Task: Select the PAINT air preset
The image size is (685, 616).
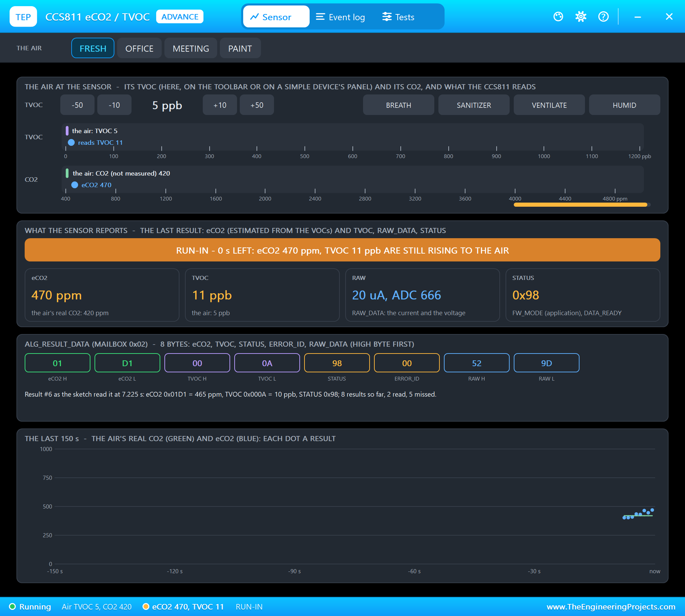Action: pos(240,48)
